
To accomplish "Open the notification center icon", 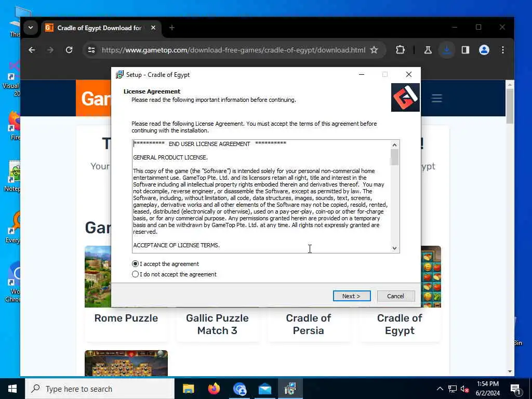I will pos(516,389).
